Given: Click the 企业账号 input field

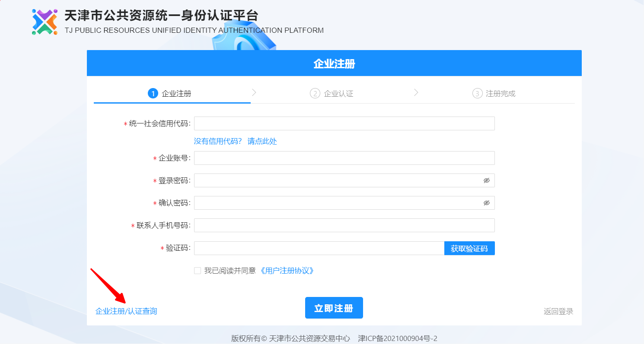Looking at the screenshot, I should point(344,158).
